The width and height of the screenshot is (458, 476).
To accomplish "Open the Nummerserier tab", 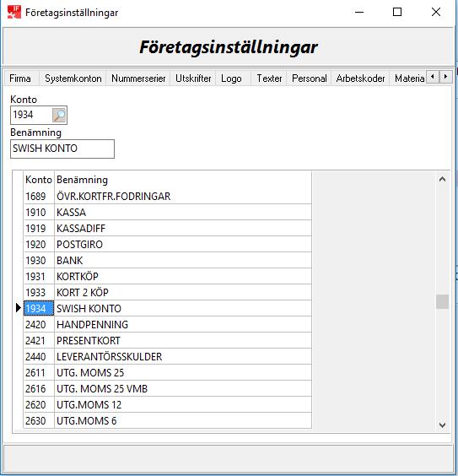I will [138, 78].
